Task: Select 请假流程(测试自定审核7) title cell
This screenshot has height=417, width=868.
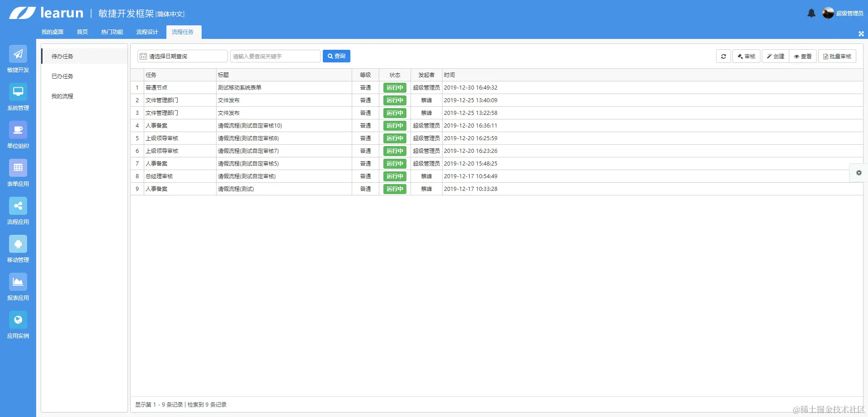Action: pyautogui.click(x=284, y=151)
